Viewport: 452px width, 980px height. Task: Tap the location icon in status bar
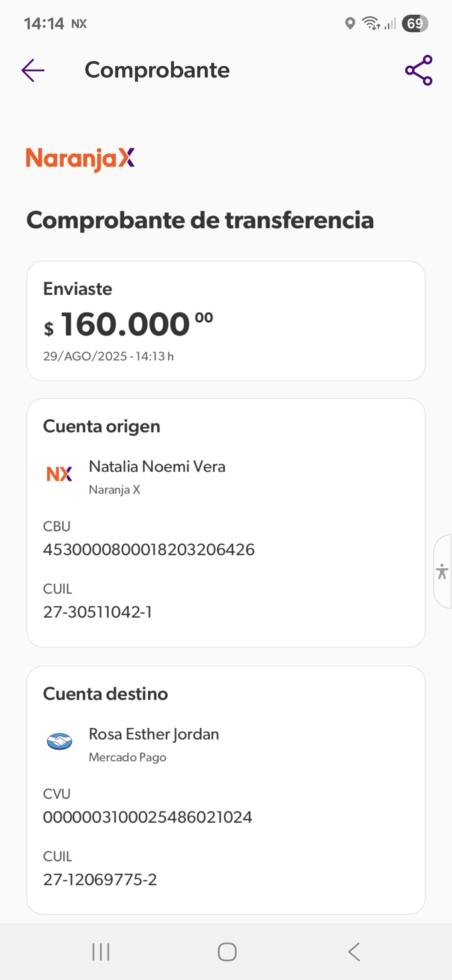click(350, 23)
